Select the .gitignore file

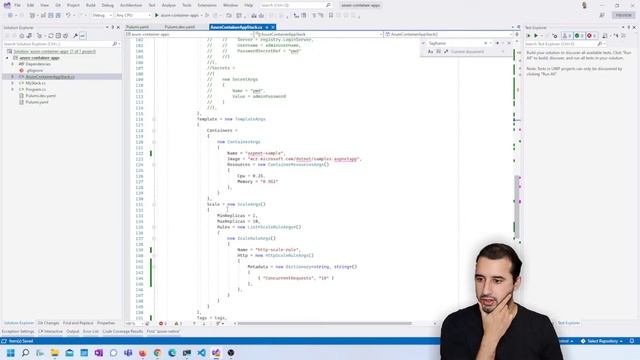[x=34, y=71]
